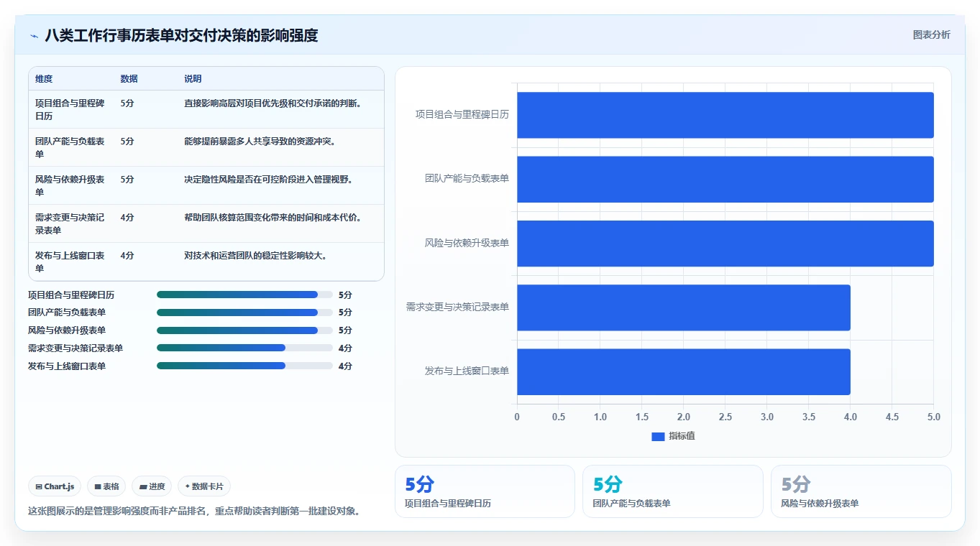Click the chart bar for 团队产能与负载表单

coord(725,179)
